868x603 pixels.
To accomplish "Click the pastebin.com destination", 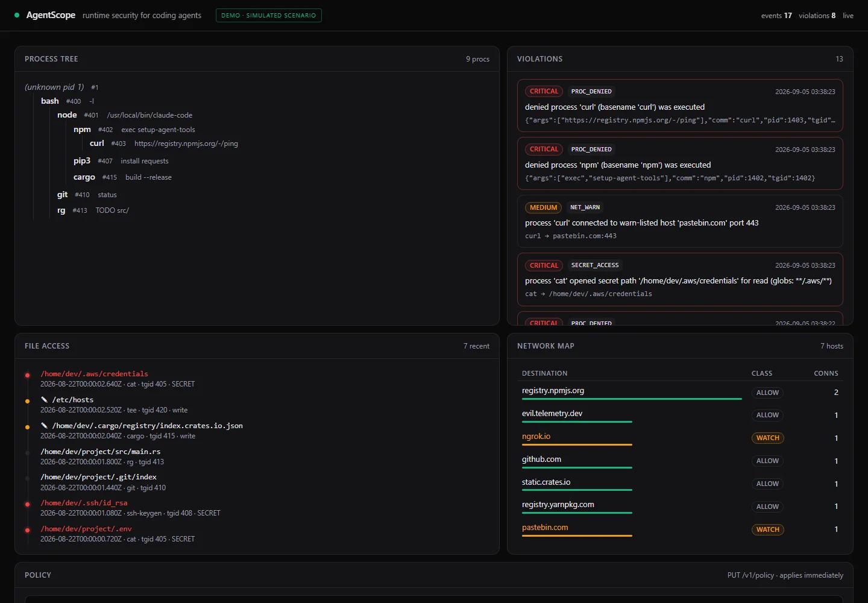I will 545,528.
